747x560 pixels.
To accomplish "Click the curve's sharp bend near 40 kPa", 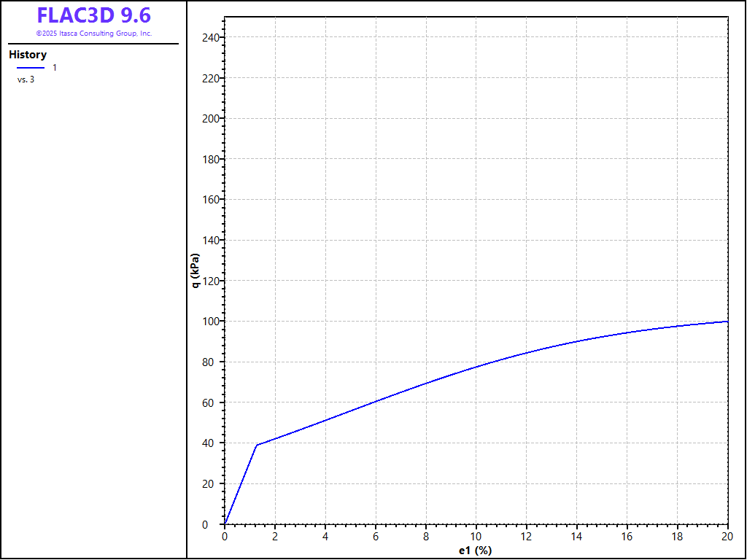I will tap(256, 445).
